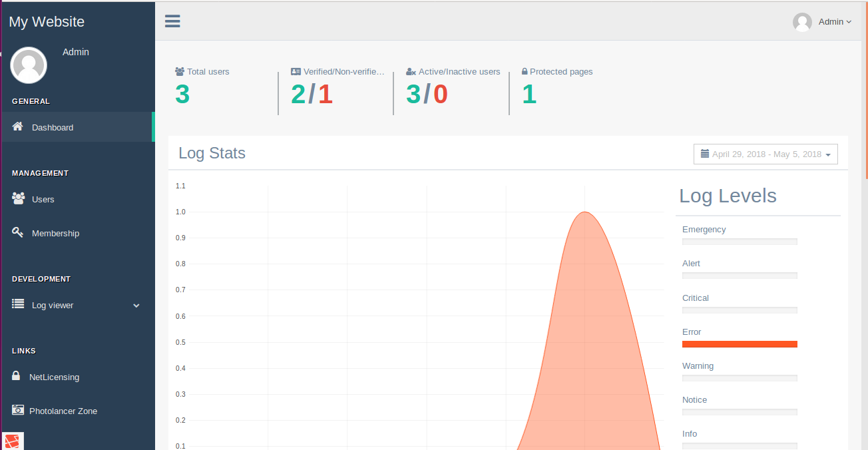The width and height of the screenshot is (868, 450).
Task: Click the list icon beside Log viewer
Action: click(x=18, y=304)
